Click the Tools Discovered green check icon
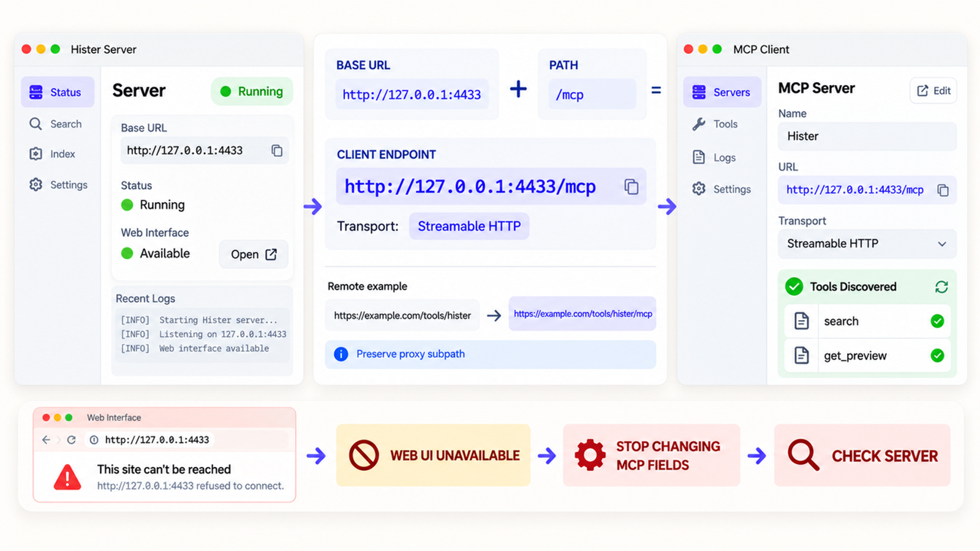Viewport: 980px width, 551px height. (x=794, y=287)
